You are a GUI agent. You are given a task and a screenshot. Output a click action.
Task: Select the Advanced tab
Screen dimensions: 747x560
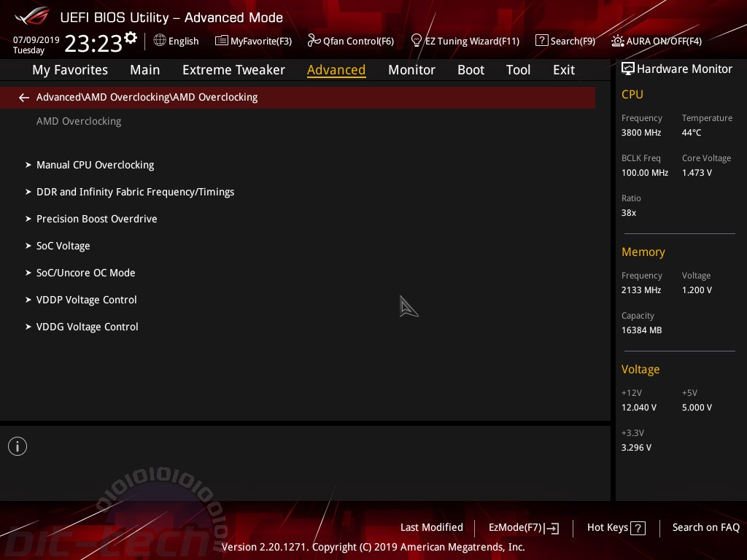(336, 70)
